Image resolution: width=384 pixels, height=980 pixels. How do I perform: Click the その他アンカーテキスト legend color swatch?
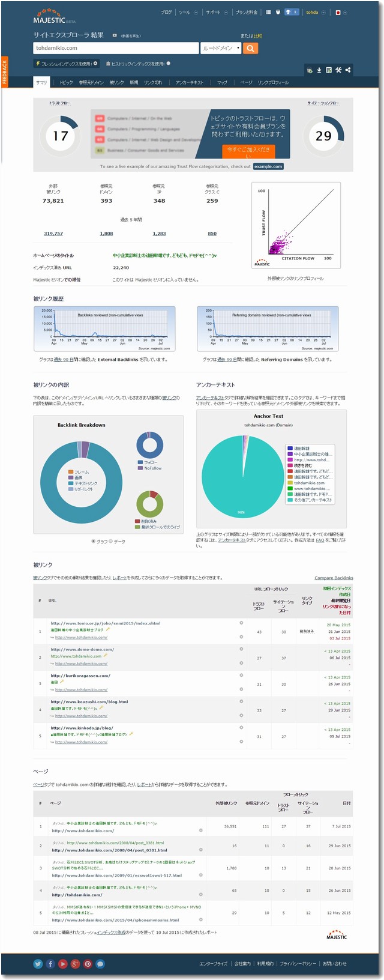pos(290,500)
